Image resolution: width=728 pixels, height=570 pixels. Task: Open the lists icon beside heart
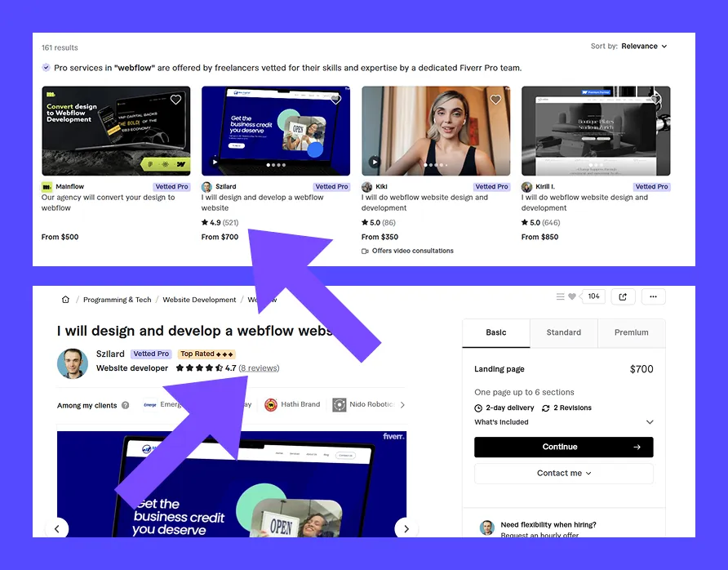(560, 296)
